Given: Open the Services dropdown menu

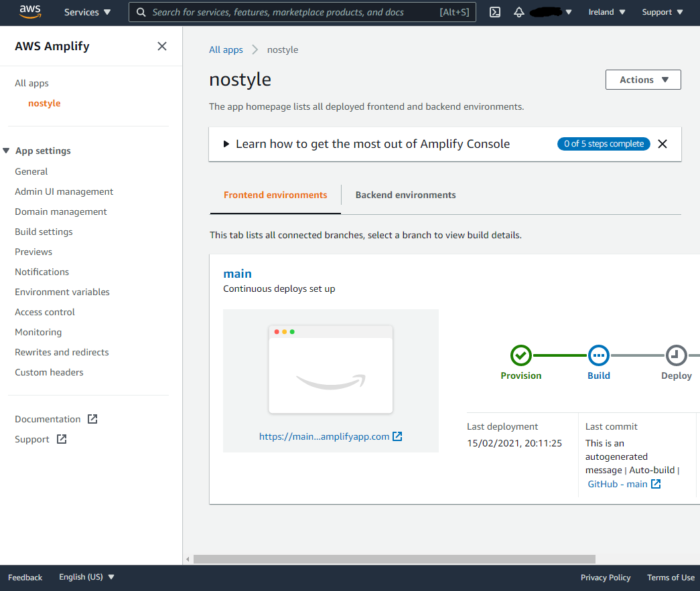Looking at the screenshot, I should pos(87,12).
